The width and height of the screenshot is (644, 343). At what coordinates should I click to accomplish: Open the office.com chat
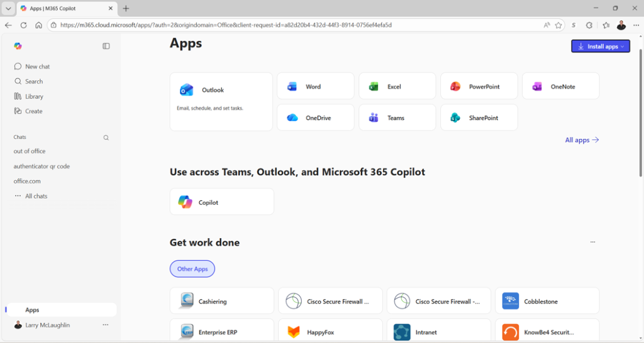[27, 181]
